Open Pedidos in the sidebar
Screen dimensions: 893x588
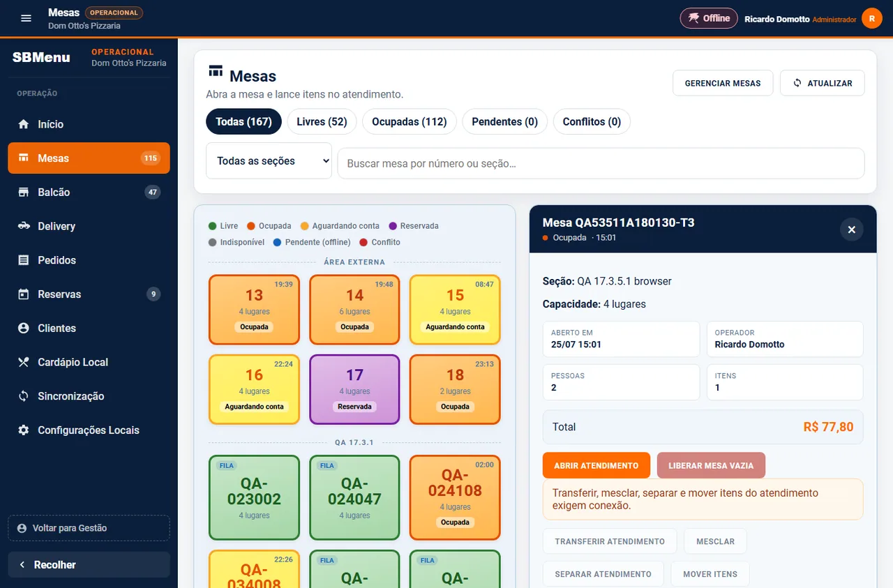pyautogui.click(x=89, y=260)
